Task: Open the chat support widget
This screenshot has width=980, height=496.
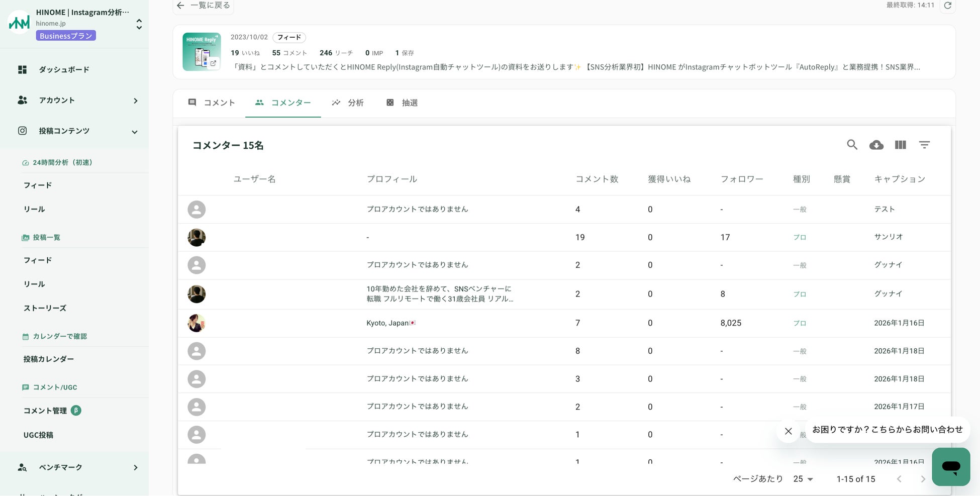Action: (x=950, y=466)
